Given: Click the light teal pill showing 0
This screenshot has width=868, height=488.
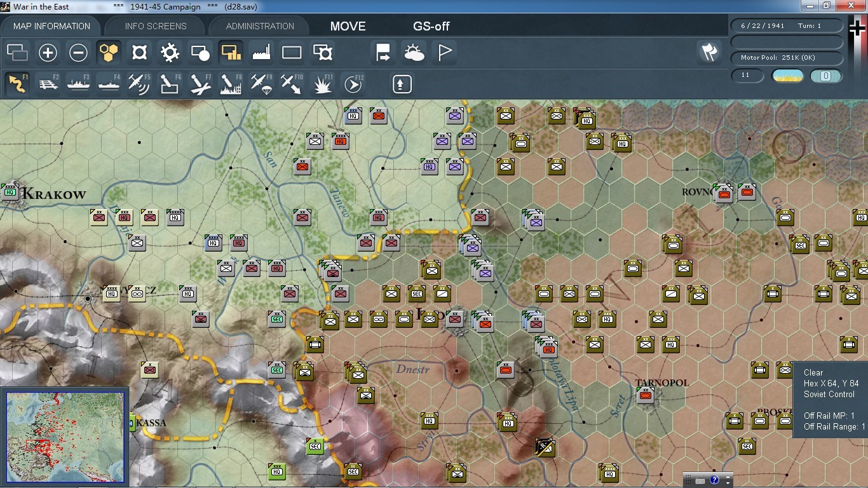Looking at the screenshot, I should [x=826, y=76].
